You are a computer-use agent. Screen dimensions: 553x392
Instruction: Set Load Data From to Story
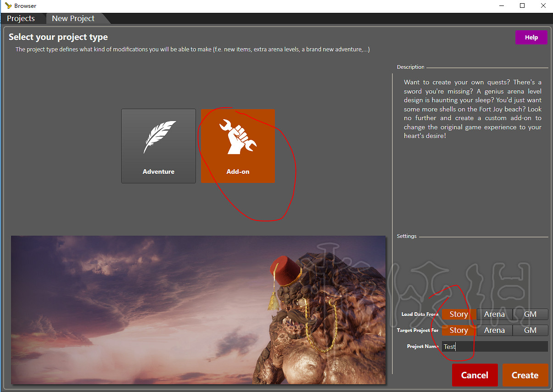459,314
